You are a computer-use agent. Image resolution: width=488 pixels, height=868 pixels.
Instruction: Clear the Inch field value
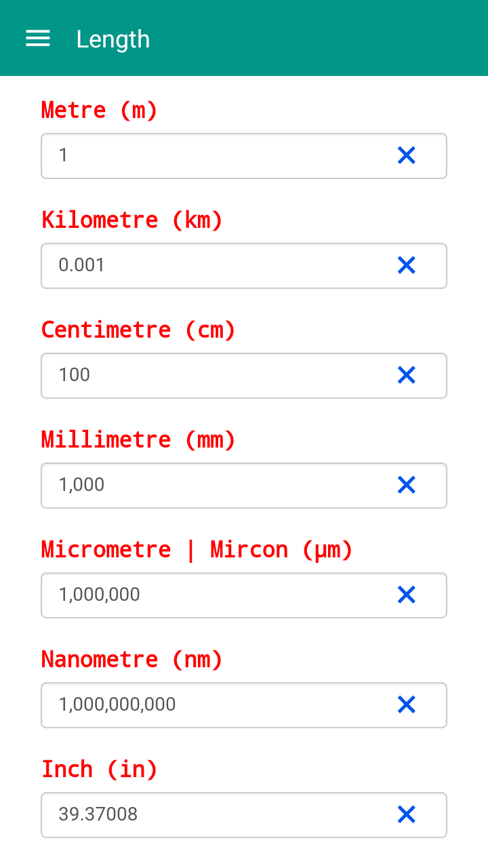point(406,814)
